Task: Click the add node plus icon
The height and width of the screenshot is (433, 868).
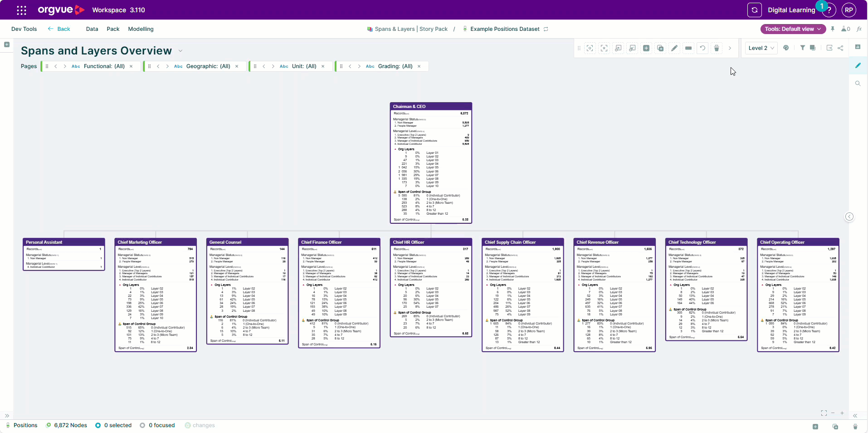Action: (x=646, y=48)
